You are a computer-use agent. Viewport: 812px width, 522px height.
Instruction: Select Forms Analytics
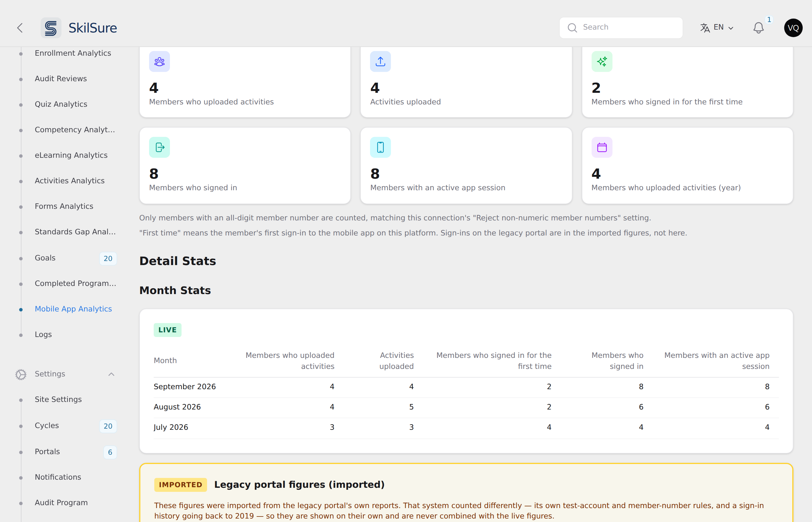(64, 206)
